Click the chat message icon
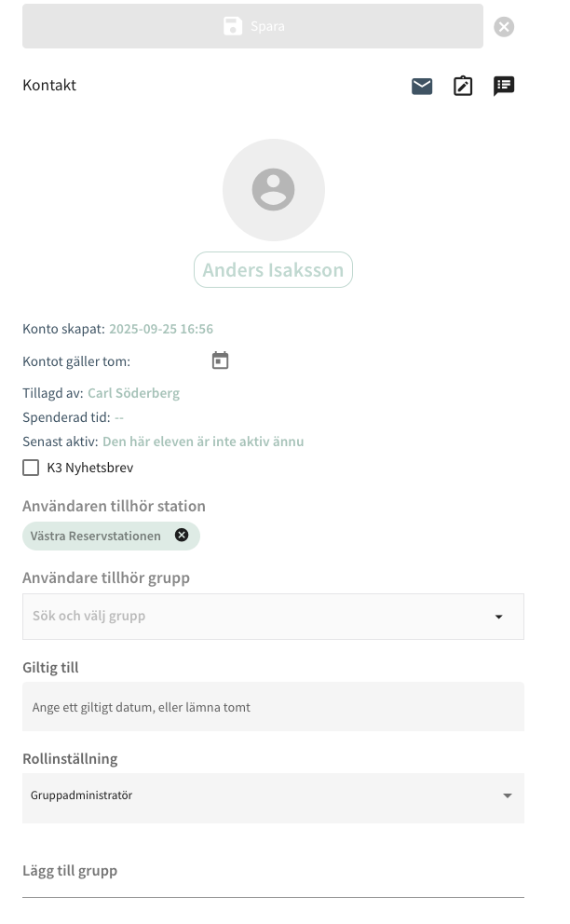The image size is (570, 924). click(504, 87)
